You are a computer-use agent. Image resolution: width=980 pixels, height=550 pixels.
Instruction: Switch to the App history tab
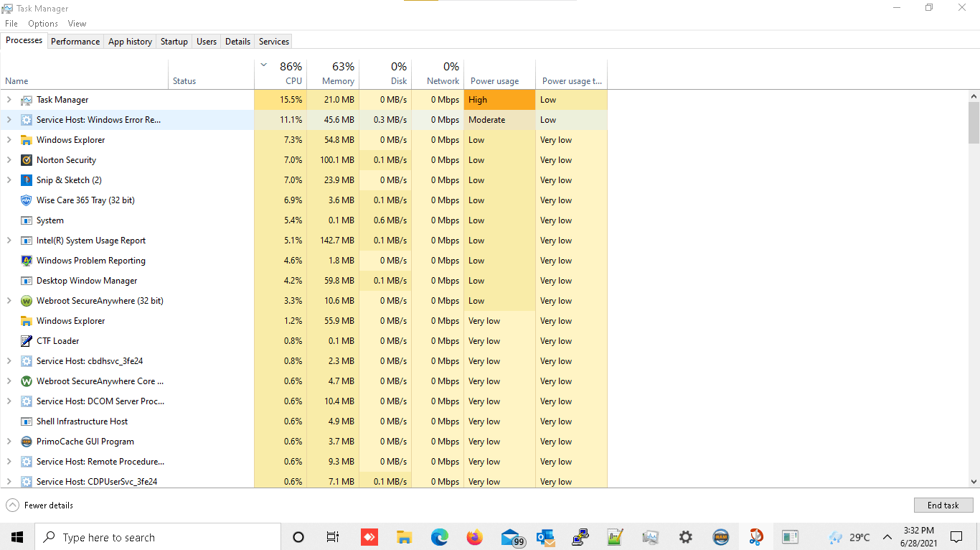click(x=130, y=42)
